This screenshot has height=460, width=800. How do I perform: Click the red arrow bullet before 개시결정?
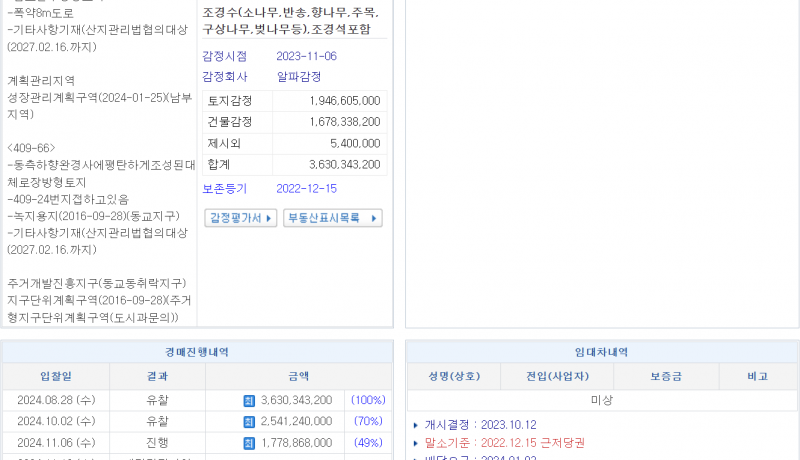tap(416, 425)
